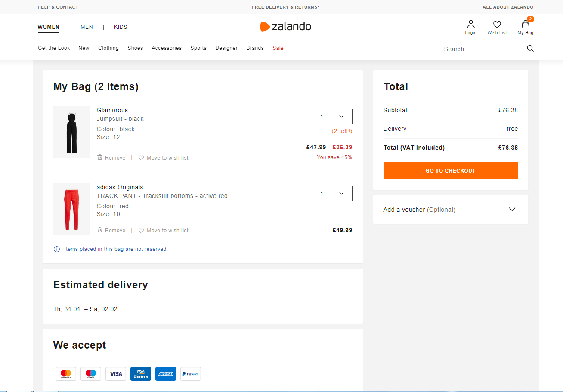Screen dimensions: 563x392
Task: Open FREE DELIVERY & RETURNS link
Action: pyautogui.click(x=286, y=7)
